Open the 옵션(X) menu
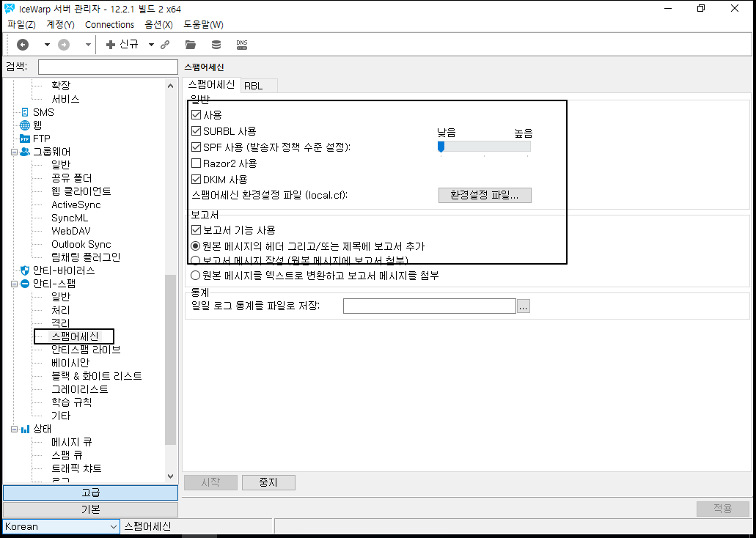 click(x=158, y=25)
